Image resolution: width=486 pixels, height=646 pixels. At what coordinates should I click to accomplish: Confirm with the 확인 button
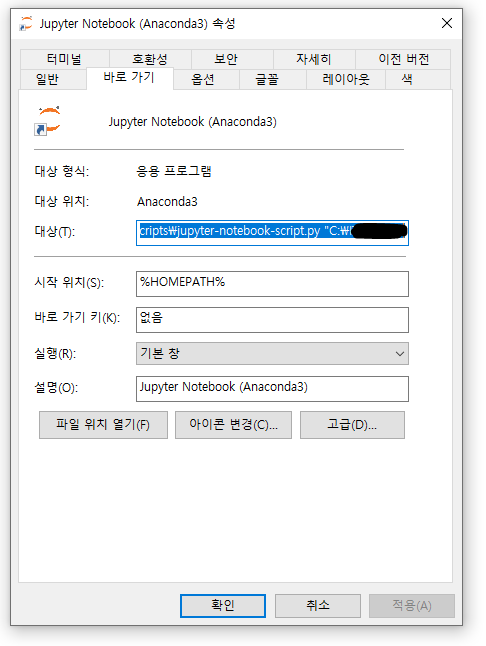coord(223,606)
